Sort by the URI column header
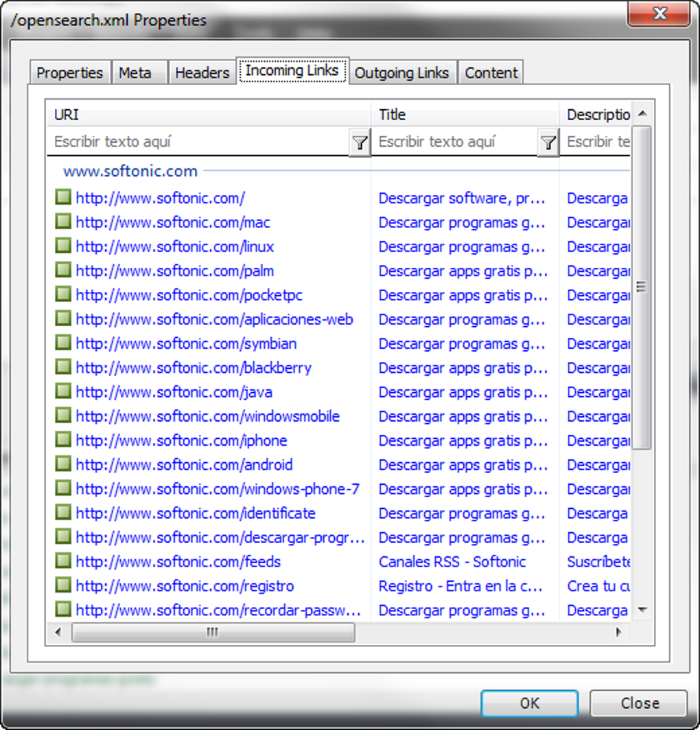Viewport: 700px width, 730px height. (209, 115)
